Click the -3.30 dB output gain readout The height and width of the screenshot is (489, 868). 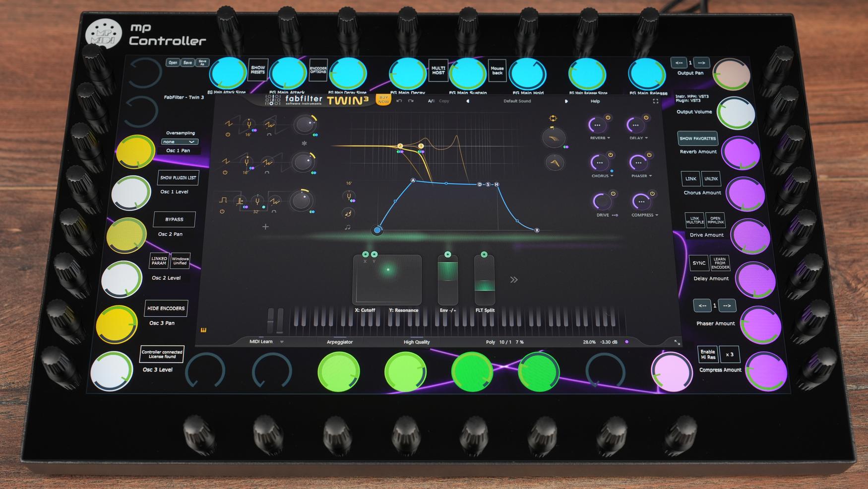coord(609,342)
